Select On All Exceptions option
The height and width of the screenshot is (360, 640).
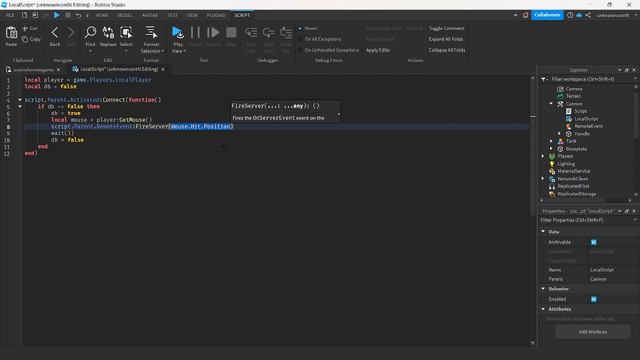tap(300, 39)
